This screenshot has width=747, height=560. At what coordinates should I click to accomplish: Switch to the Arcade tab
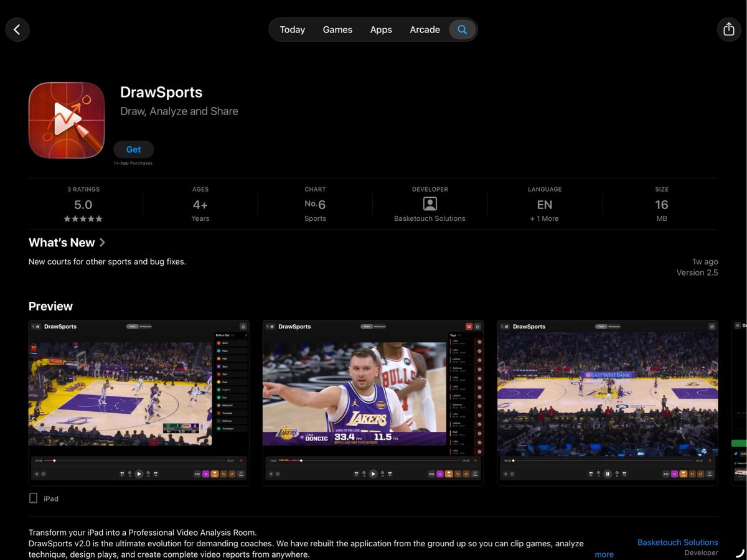(425, 29)
